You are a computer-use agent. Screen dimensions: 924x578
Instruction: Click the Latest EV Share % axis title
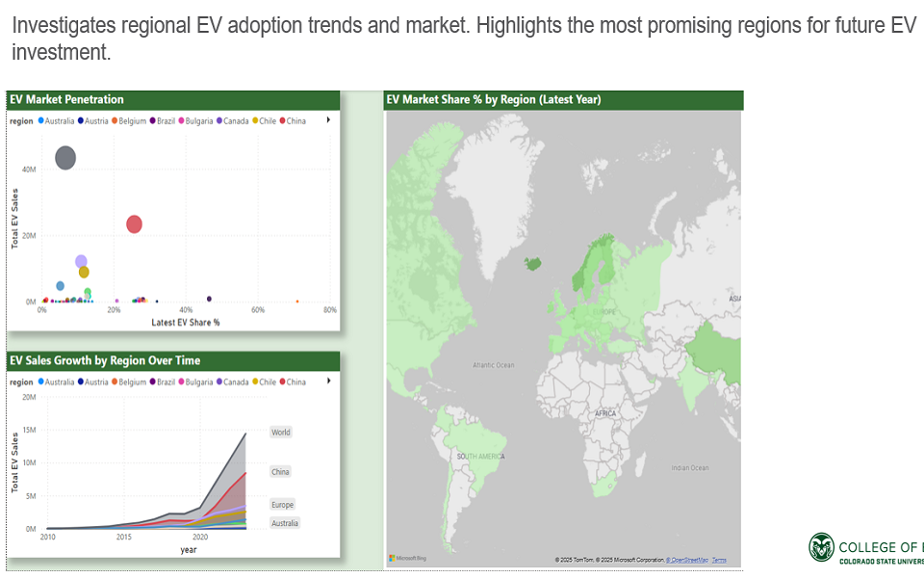pyautogui.click(x=186, y=323)
